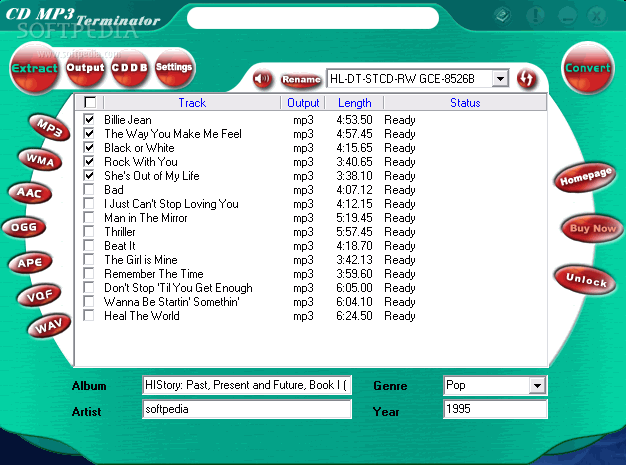Viewport: 626px width, 465px height.
Task: Click into the Album text field
Action: pos(247,385)
